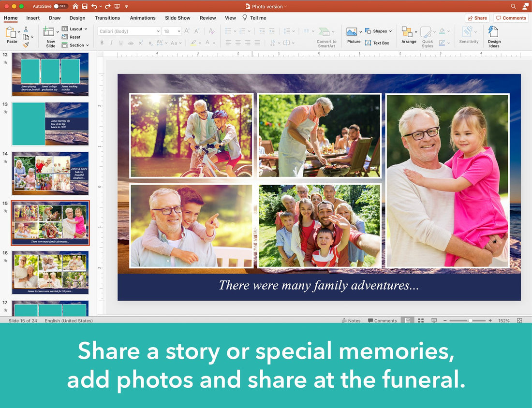Apply Underline to selected text
The height and width of the screenshot is (408, 532).
coord(121,43)
